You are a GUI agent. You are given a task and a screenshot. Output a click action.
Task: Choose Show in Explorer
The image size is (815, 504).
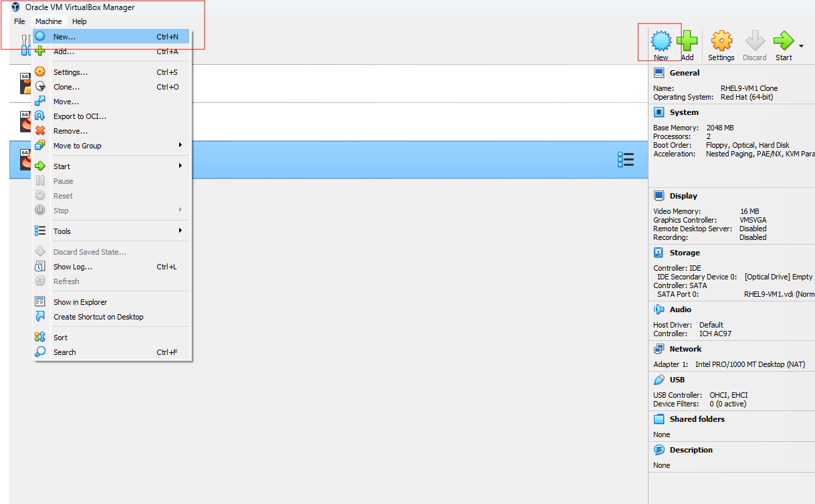[112, 302]
